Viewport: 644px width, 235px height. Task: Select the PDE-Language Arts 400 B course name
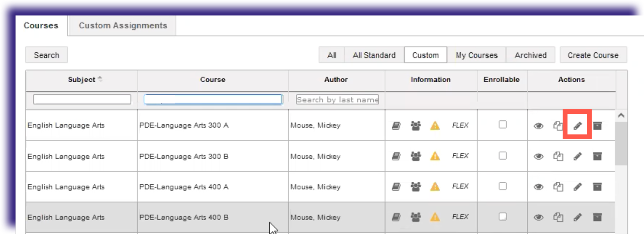point(184,218)
